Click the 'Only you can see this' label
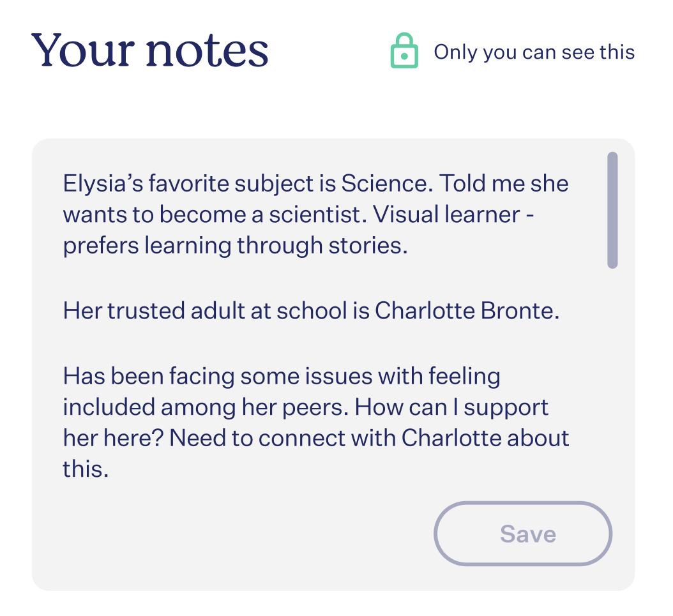 click(x=534, y=52)
